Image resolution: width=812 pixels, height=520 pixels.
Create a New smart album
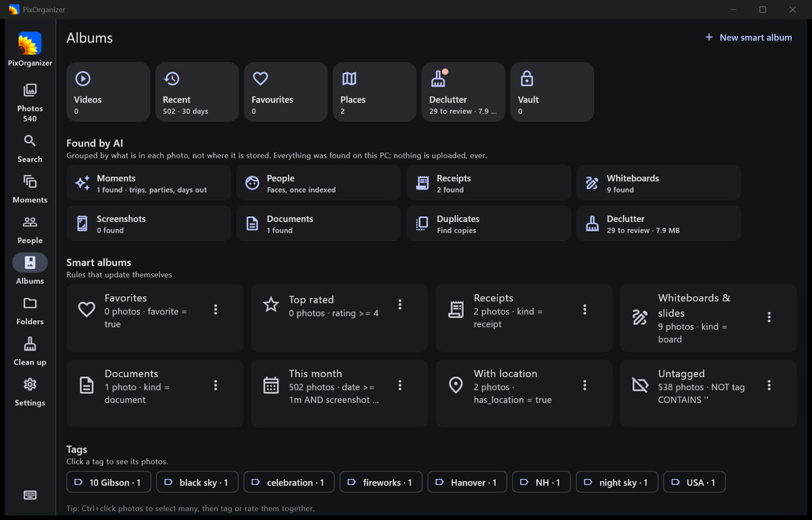click(749, 37)
